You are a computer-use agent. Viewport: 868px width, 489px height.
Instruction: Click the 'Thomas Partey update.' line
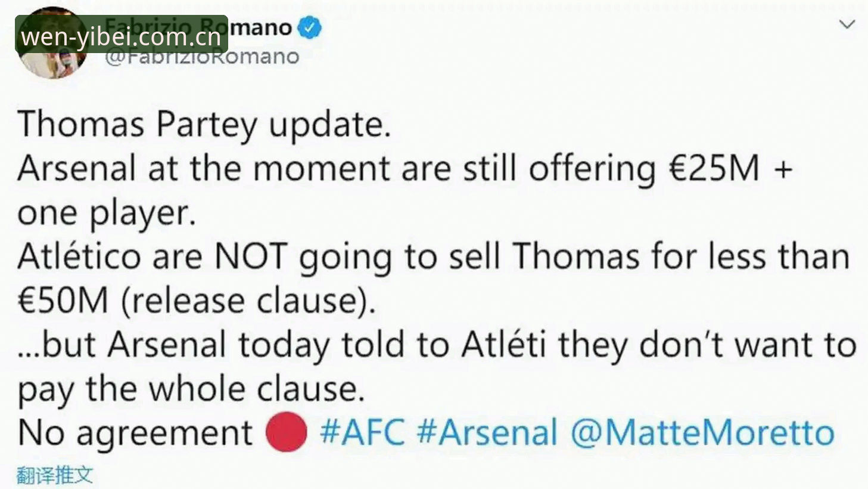pos(204,125)
